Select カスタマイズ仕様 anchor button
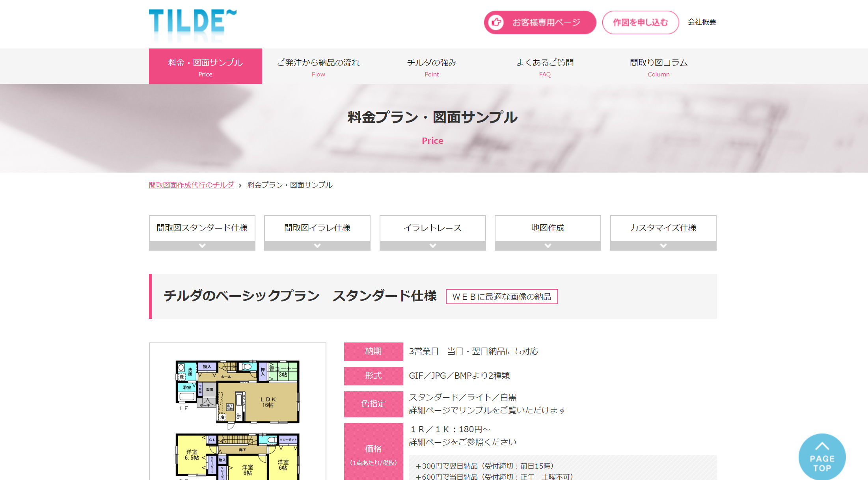The width and height of the screenshot is (868, 480). (663, 228)
